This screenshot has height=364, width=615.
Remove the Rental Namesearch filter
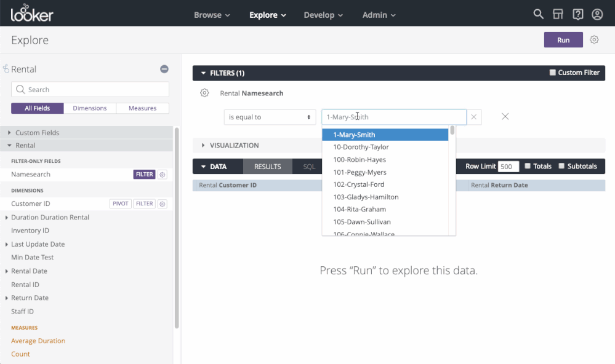click(x=505, y=116)
